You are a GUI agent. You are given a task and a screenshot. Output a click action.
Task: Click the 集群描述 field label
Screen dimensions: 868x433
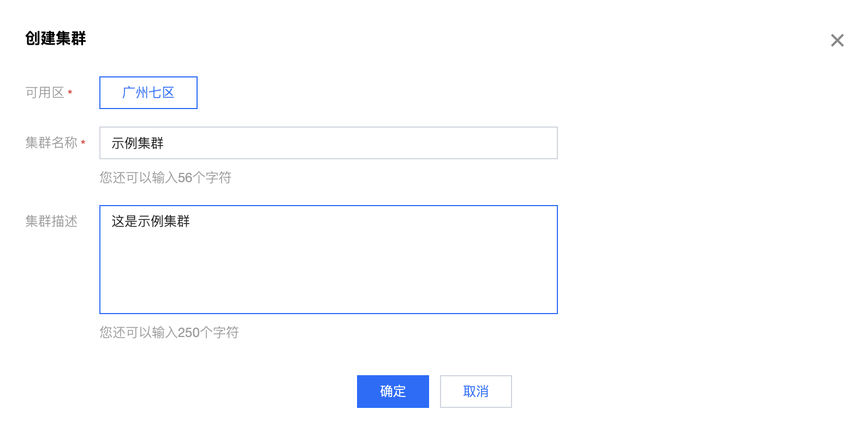(x=51, y=221)
